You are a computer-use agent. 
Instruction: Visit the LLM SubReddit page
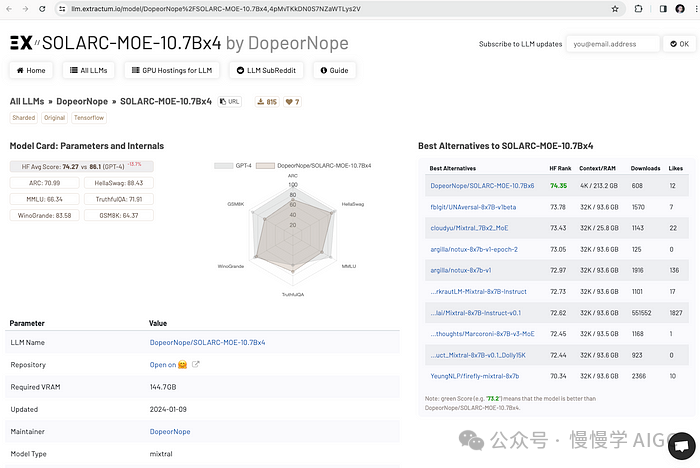pyautogui.click(x=270, y=71)
